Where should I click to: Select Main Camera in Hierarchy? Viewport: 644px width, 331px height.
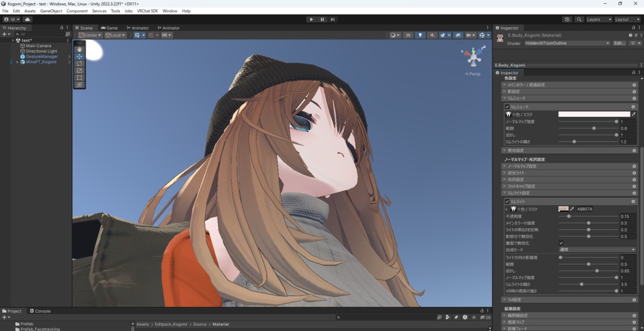[38, 46]
